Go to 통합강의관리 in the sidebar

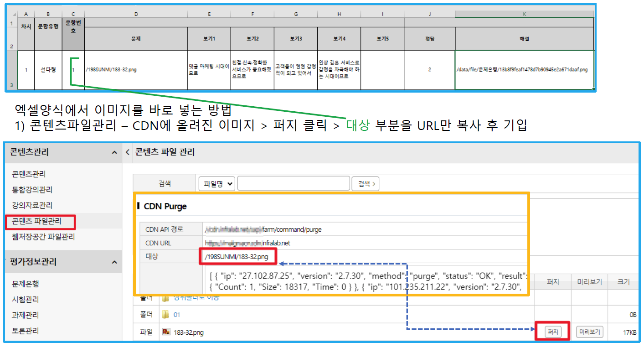(32, 190)
